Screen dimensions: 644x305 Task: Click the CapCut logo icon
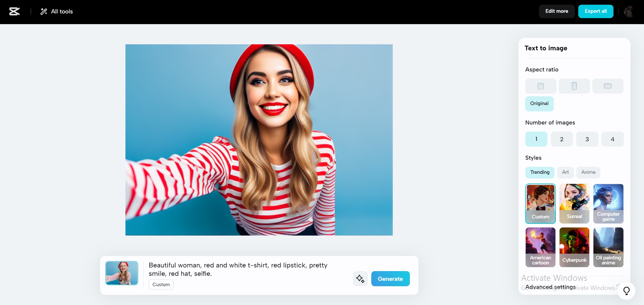pyautogui.click(x=14, y=11)
